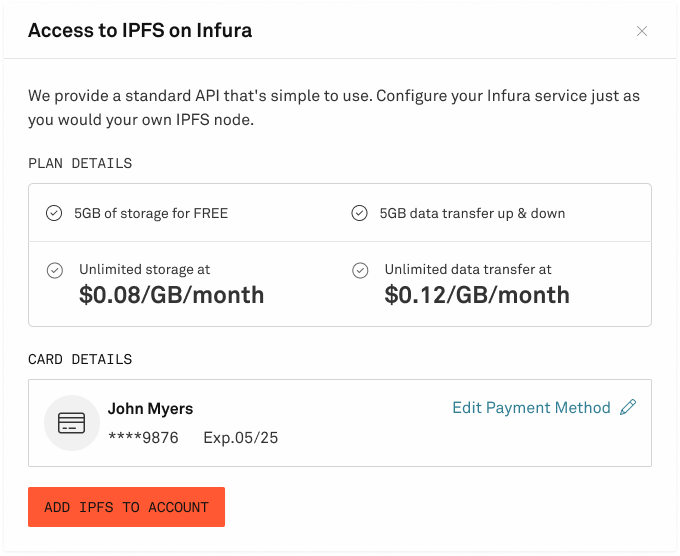Click the CARD DETAILS heading
This screenshot has height=556, width=680.
pyautogui.click(x=80, y=360)
